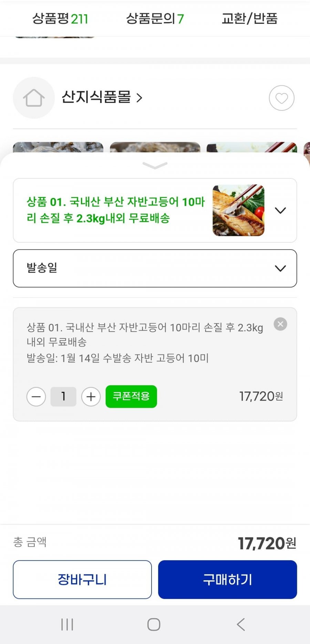Remove the selected item with the X icon
The height and width of the screenshot is (644, 310).
280,324
